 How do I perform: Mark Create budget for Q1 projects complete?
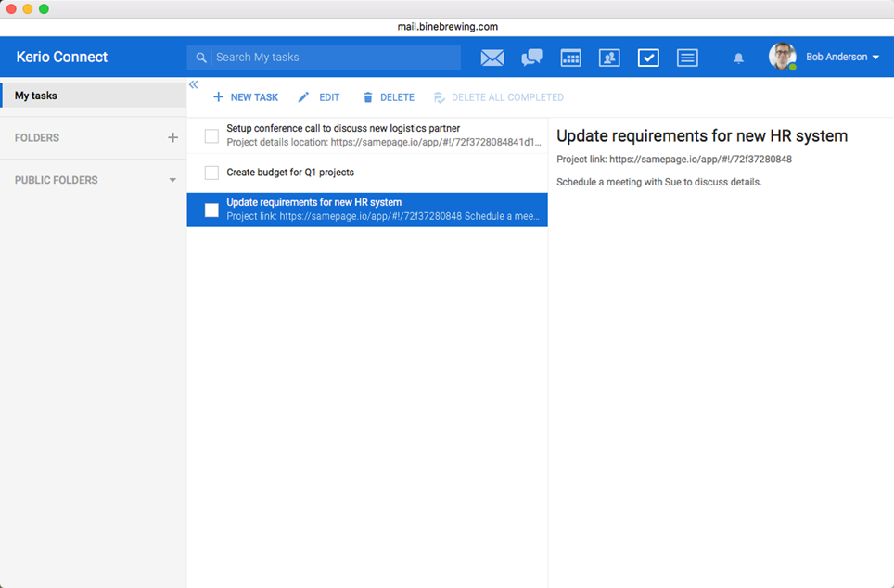[x=211, y=173]
